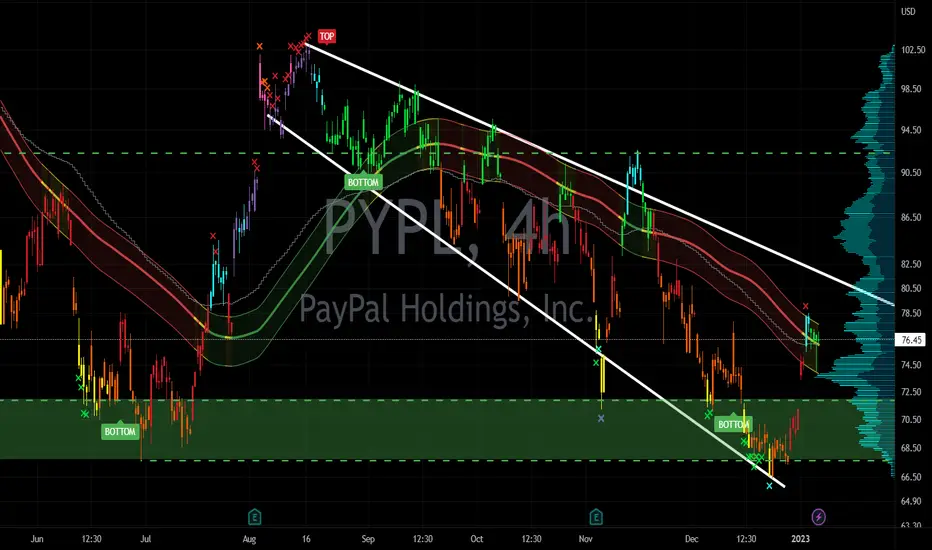Click the 70.50 price axis label
This screenshot has width=932, height=550.
(912, 420)
